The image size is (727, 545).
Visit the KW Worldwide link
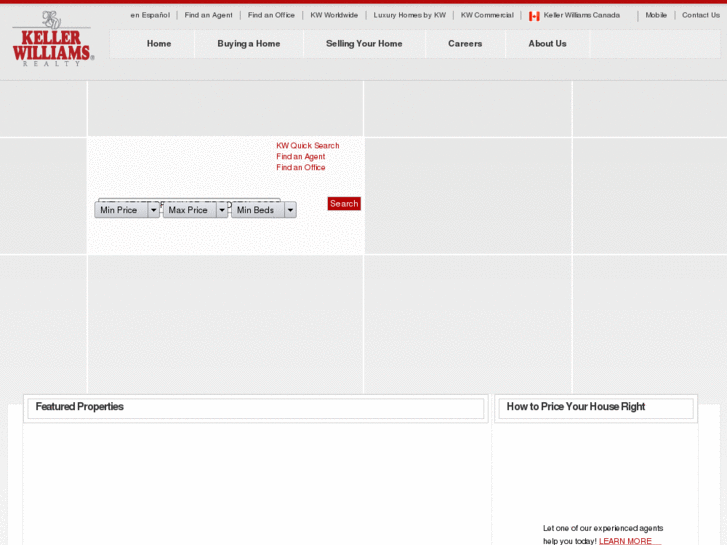coord(334,15)
